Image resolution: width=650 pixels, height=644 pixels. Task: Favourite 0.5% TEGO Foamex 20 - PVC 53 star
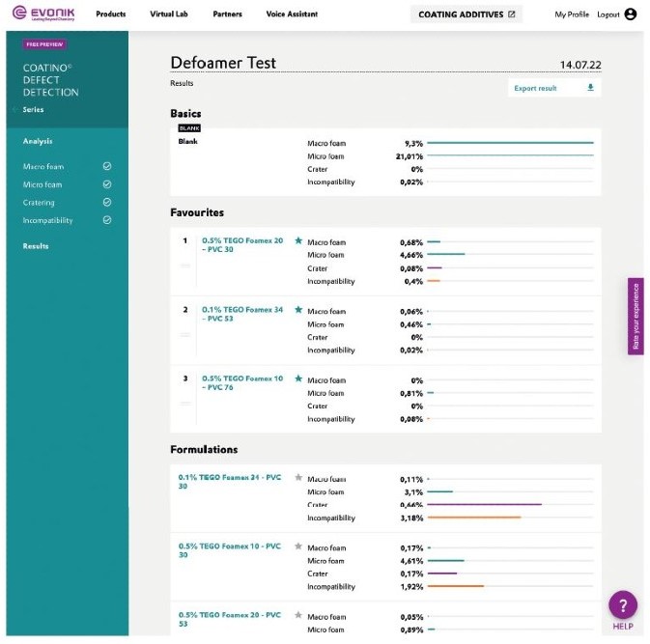pos(298,615)
